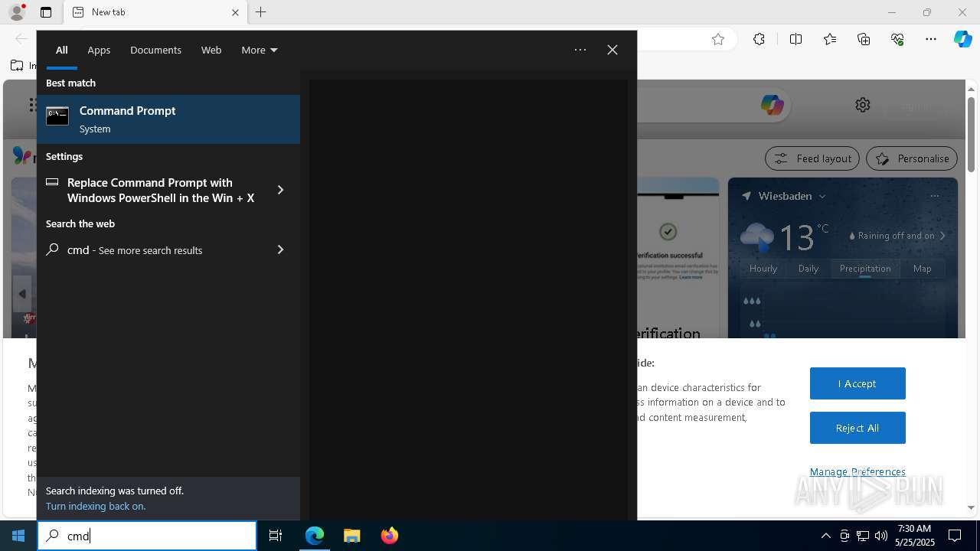Screen dimensions: 980x551
Task: Switch weather card to Precipitation tab
Action: click(x=865, y=269)
